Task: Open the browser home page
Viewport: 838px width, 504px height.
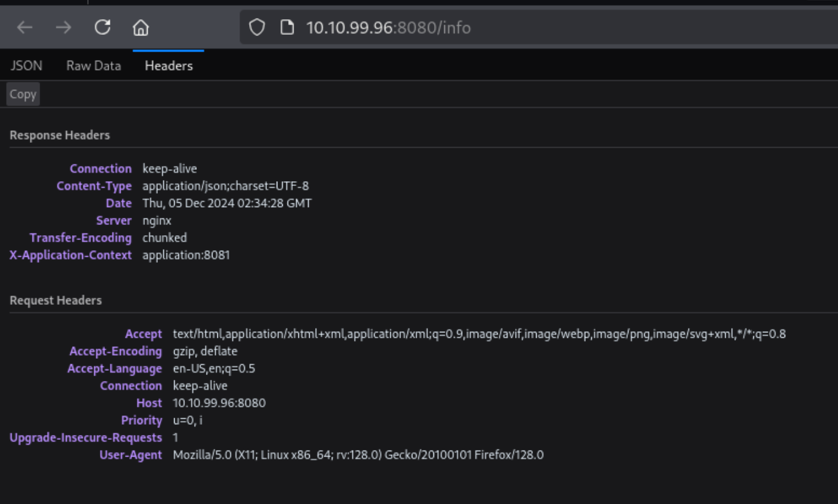Action: coord(141,28)
